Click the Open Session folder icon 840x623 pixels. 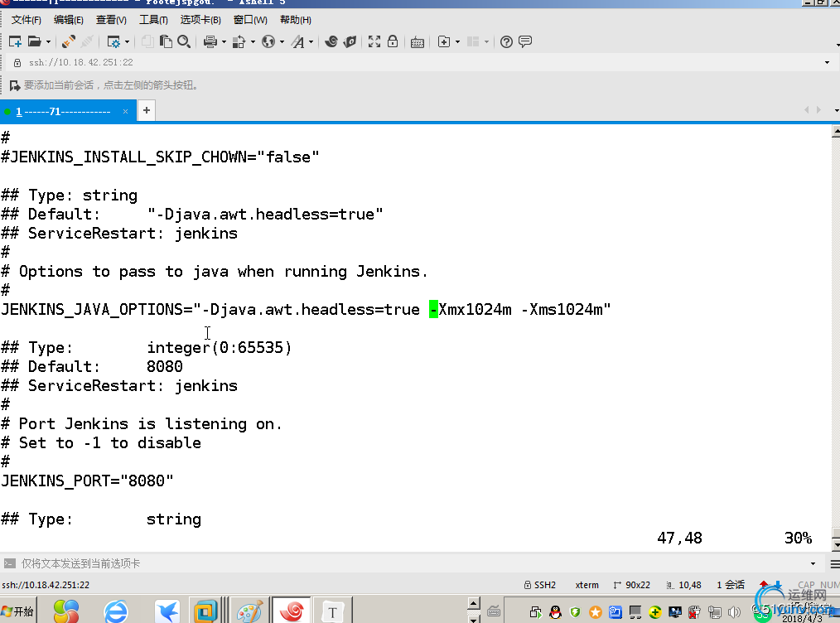click(34, 41)
